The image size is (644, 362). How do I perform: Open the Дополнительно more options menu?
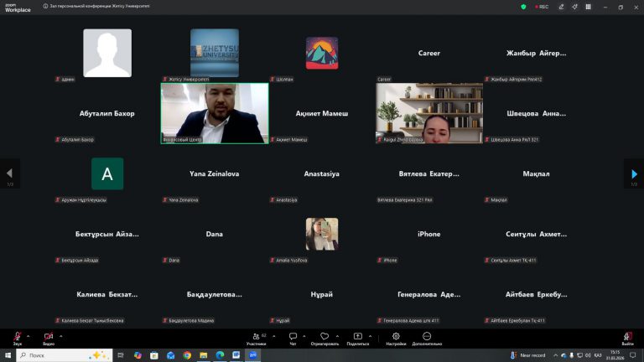tap(427, 337)
